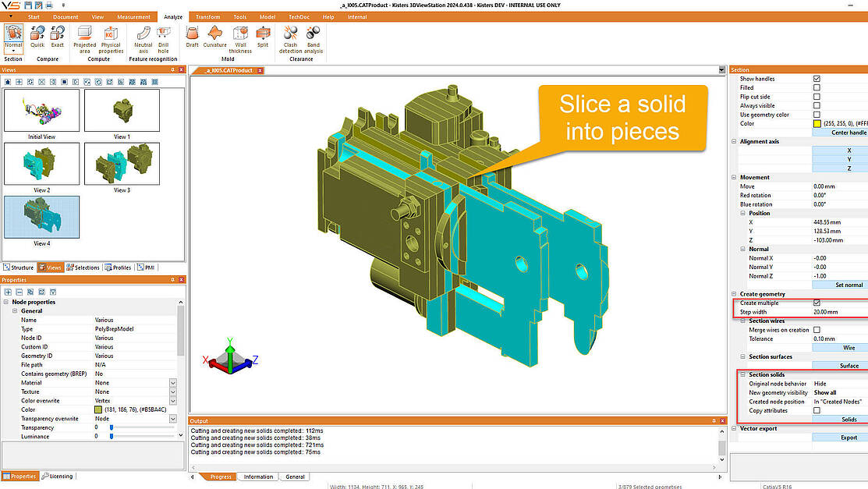868x489 pixels.
Task: Enable Flip cut side checkbox
Action: coord(817,97)
